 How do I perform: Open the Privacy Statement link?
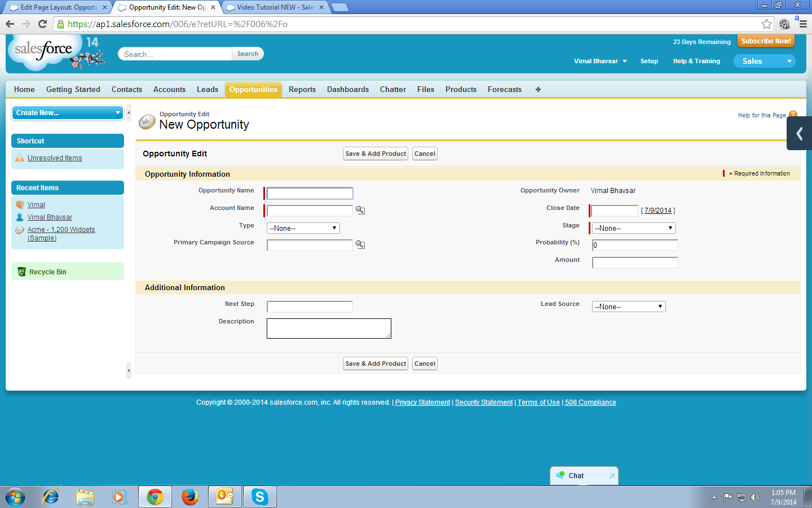422,402
